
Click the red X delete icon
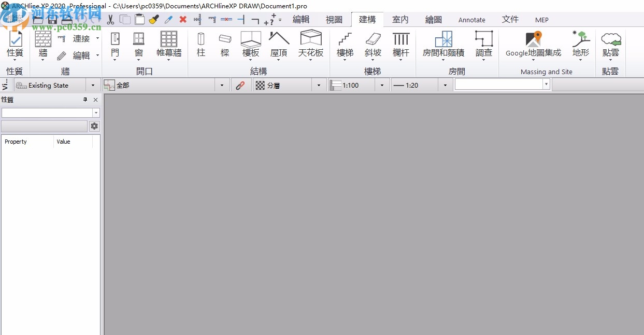point(183,20)
